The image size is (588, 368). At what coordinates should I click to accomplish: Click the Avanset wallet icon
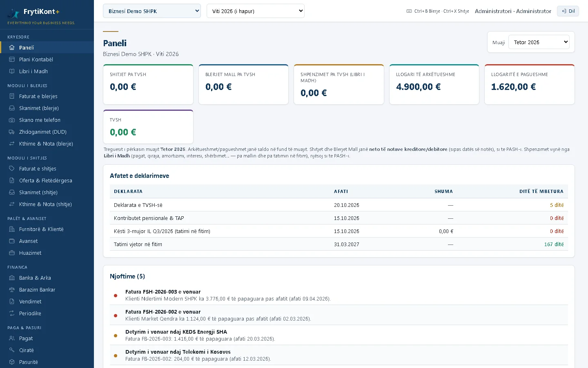(12, 241)
